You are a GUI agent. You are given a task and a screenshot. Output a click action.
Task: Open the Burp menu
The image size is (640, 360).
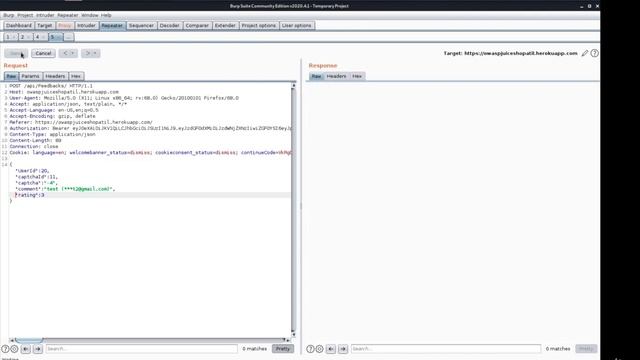click(9, 15)
